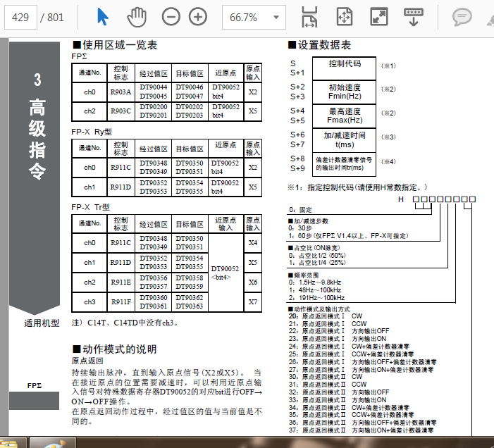Click the 适用机型 label in sidebar
494x448 pixels.
(42, 323)
